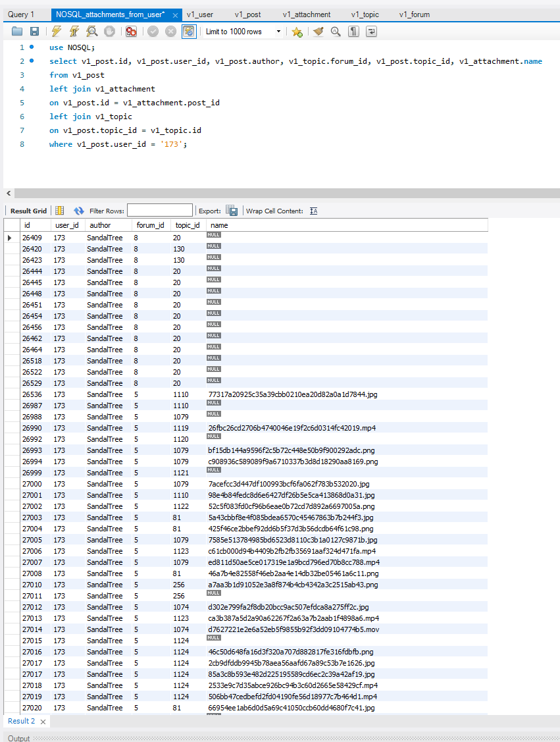Execute the query with the lightning bolt
Viewport: 560px width, 742px height.
[57, 32]
